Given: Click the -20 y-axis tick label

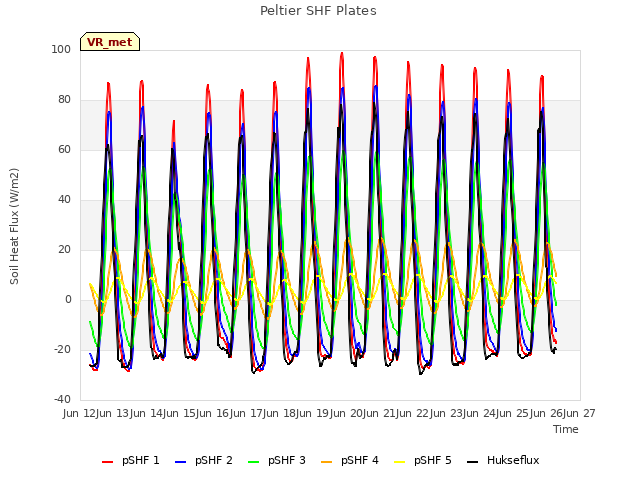Looking at the screenshot, I should (62, 349).
